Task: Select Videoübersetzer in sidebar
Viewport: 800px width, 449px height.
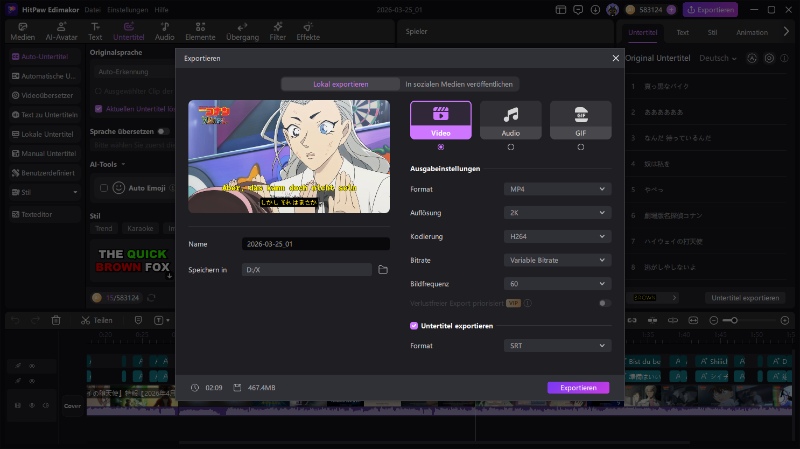Action: (44, 95)
